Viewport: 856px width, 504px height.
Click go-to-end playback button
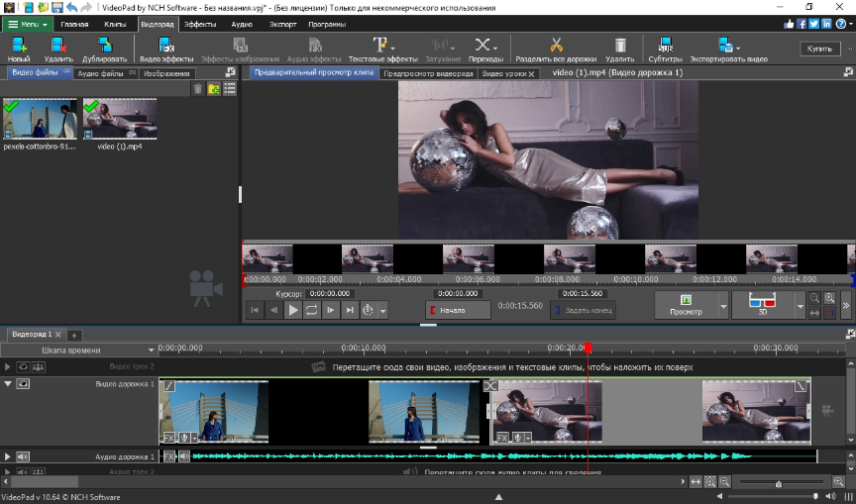tap(349, 310)
